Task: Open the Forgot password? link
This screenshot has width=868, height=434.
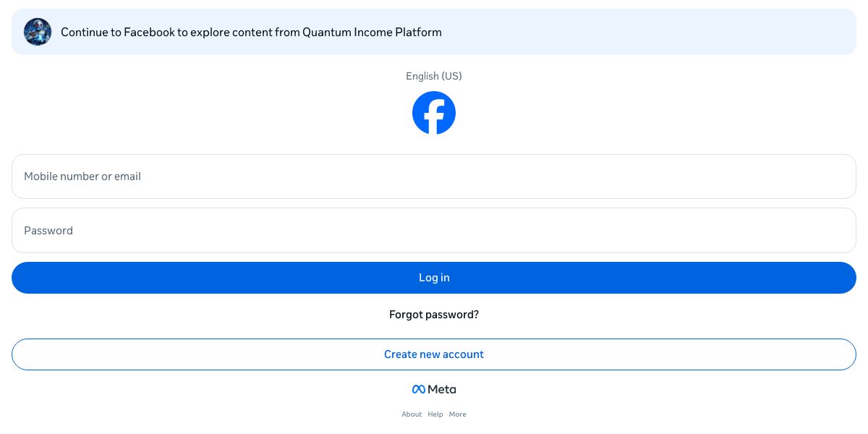Action: [x=434, y=315]
